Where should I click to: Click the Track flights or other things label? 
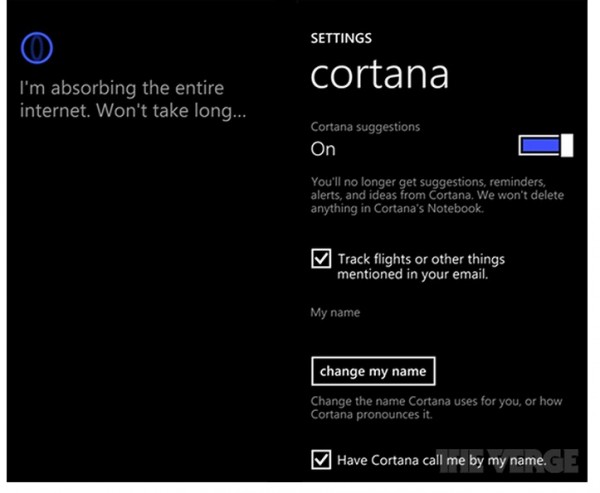[x=421, y=259]
